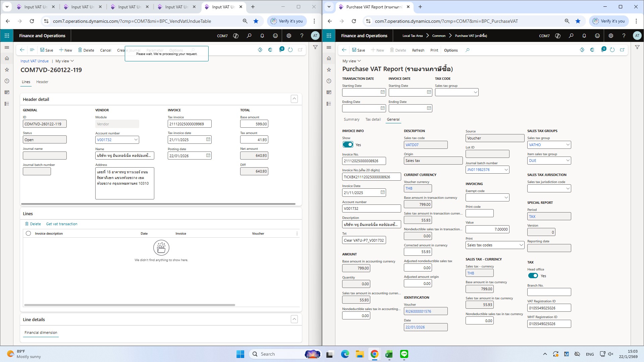
Task: Click the Favorites star in left sidebar
Action: coord(7,70)
